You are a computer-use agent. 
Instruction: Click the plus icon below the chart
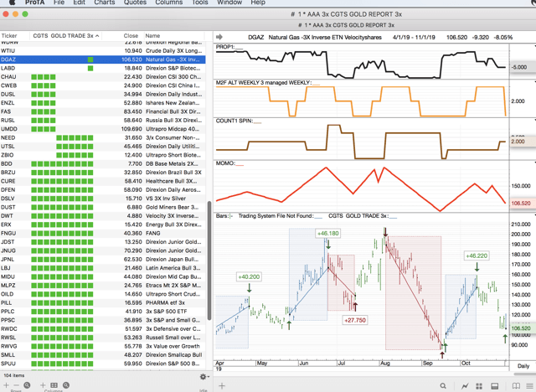tap(222, 386)
